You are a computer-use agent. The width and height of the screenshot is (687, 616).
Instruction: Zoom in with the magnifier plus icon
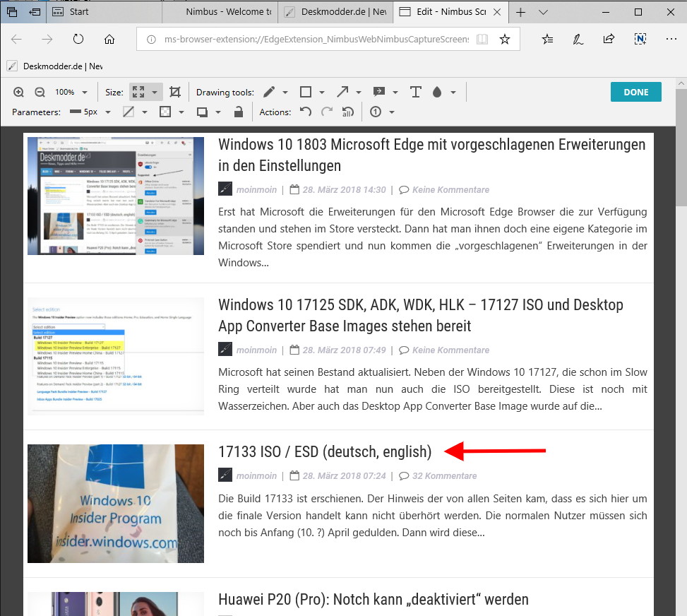(18, 92)
